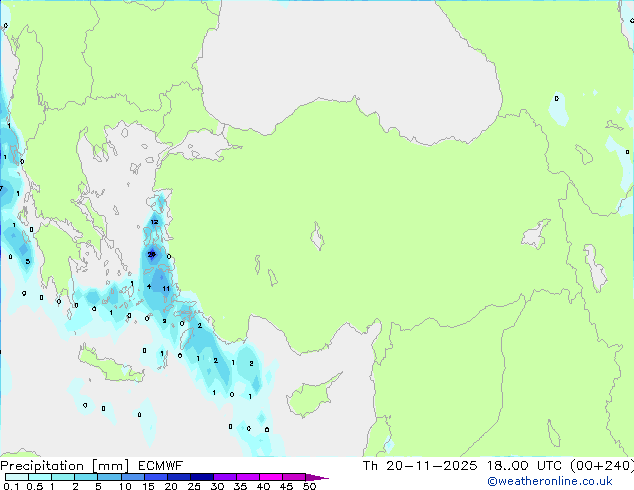634x490 pixels.
Task: Pick the 35–40 mm violet legend box
Action: tap(247, 477)
